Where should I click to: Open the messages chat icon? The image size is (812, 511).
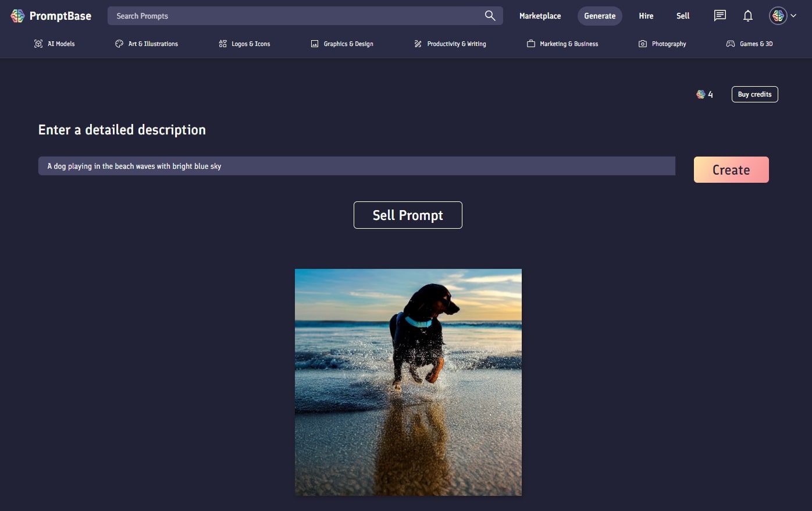pos(720,16)
